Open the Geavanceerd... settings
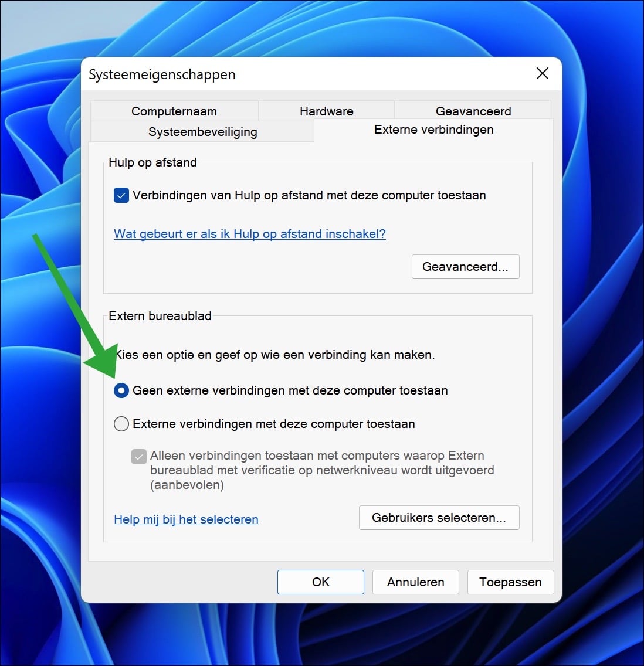Screen dimensions: 644x666 (465, 267)
